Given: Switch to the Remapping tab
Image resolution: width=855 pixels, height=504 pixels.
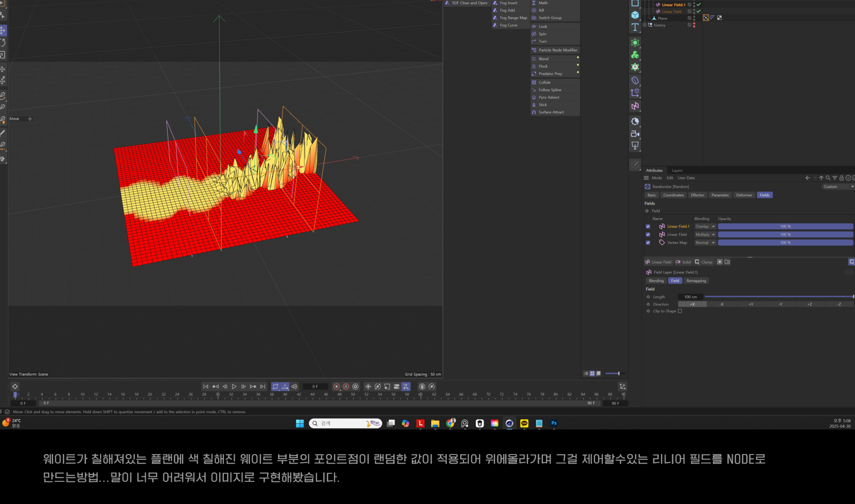Looking at the screenshot, I should [x=696, y=281].
